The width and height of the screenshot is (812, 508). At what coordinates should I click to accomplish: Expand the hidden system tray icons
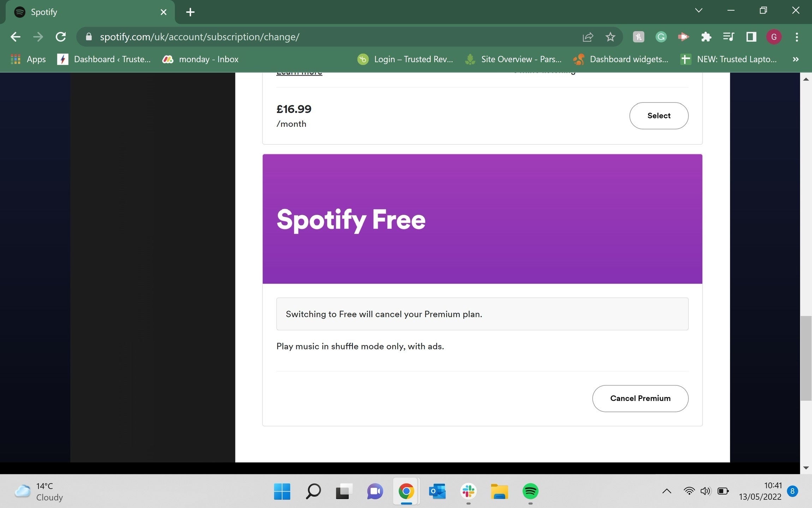[667, 491]
